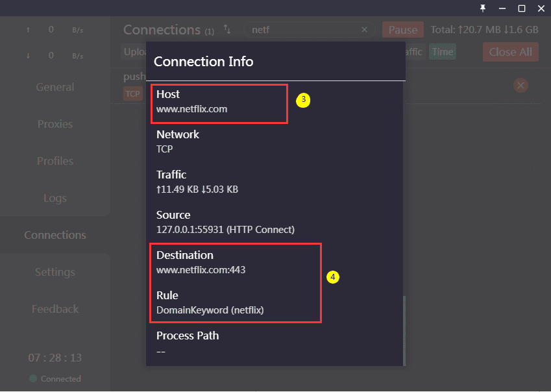Click the connections sort order arrows icon
The width and height of the screenshot is (551, 392).
click(227, 29)
